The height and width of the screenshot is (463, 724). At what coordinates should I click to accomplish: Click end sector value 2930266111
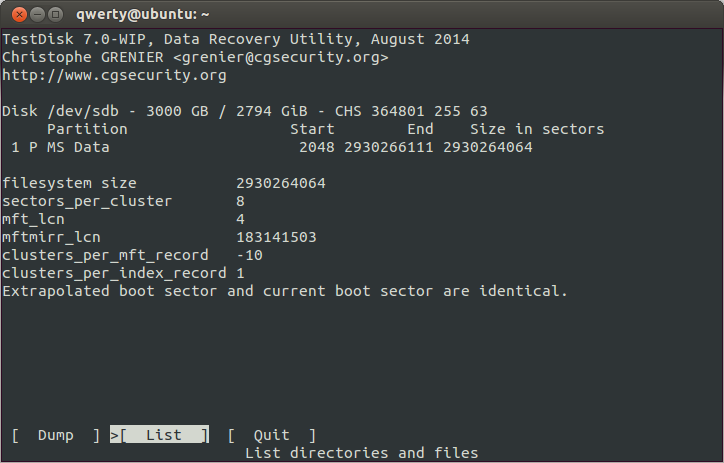click(389, 147)
